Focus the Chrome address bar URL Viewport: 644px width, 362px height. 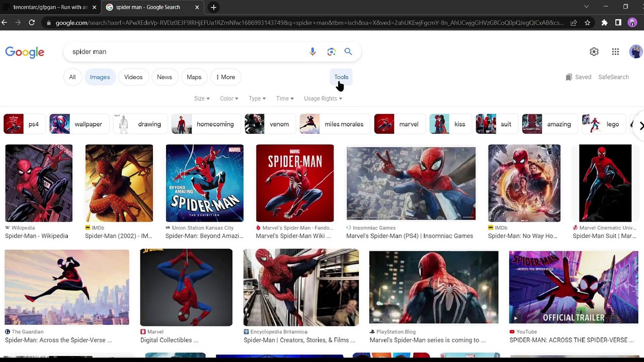[309, 23]
